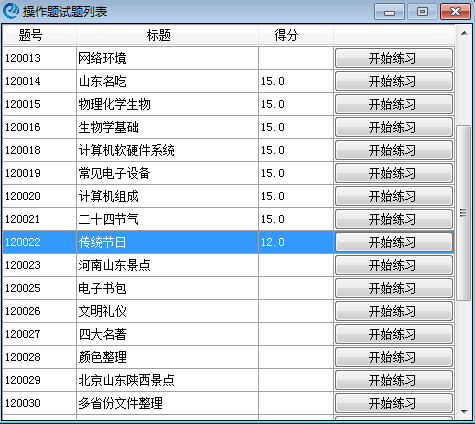Start practice for 山东名吃 question
The height and width of the screenshot is (424, 475).
[394, 81]
